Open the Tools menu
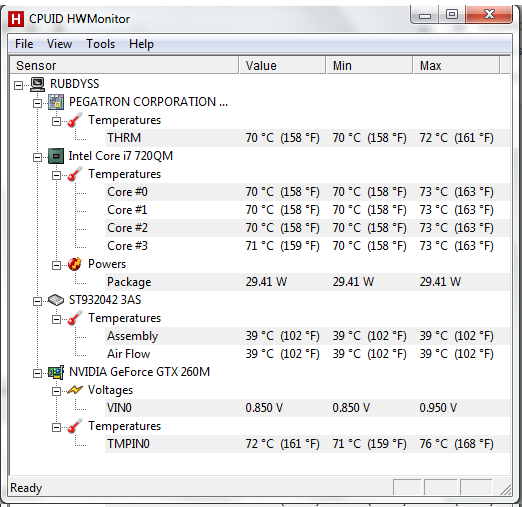The width and height of the screenshot is (522, 507). click(100, 44)
